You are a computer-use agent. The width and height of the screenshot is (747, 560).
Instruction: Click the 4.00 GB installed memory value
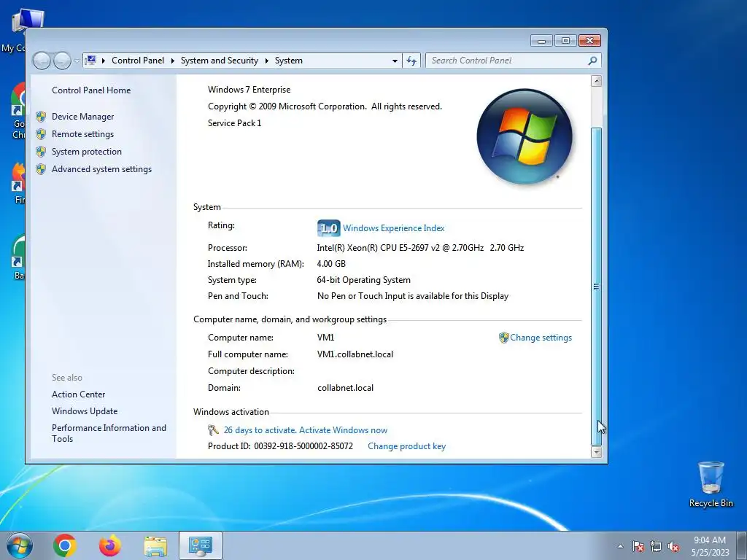click(x=331, y=264)
